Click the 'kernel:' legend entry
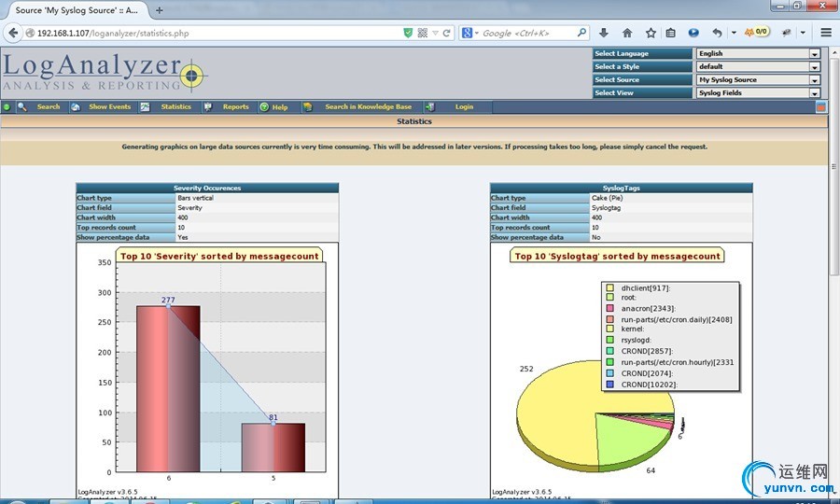This screenshot has height=504, width=840. [632, 329]
